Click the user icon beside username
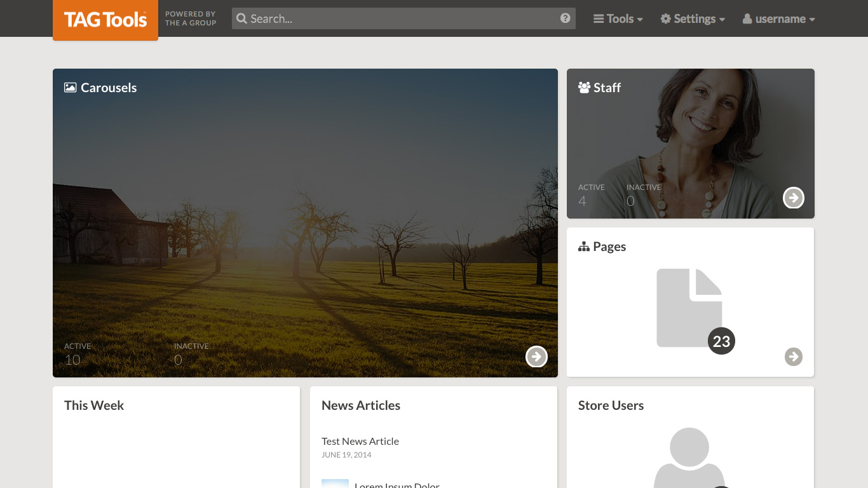Image resolution: width=868 pixels, height=488 pixels. (x=747, y=19)
